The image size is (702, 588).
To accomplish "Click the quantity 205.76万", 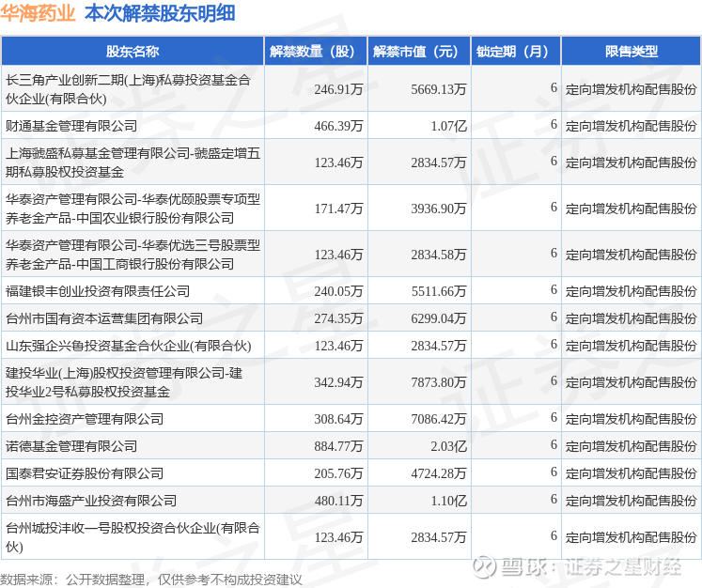I will pyautogui.click(x=338, y=474).
